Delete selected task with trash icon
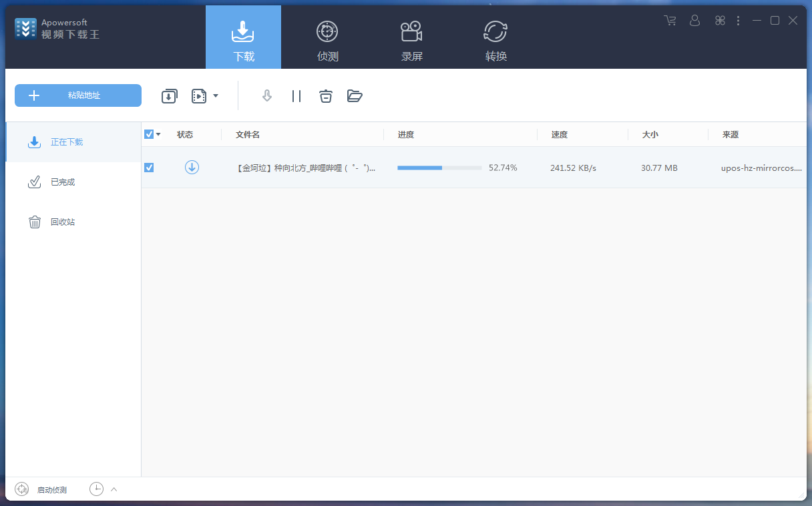The width and height of the screenshot is (812, 506). [x=326, y=95]
